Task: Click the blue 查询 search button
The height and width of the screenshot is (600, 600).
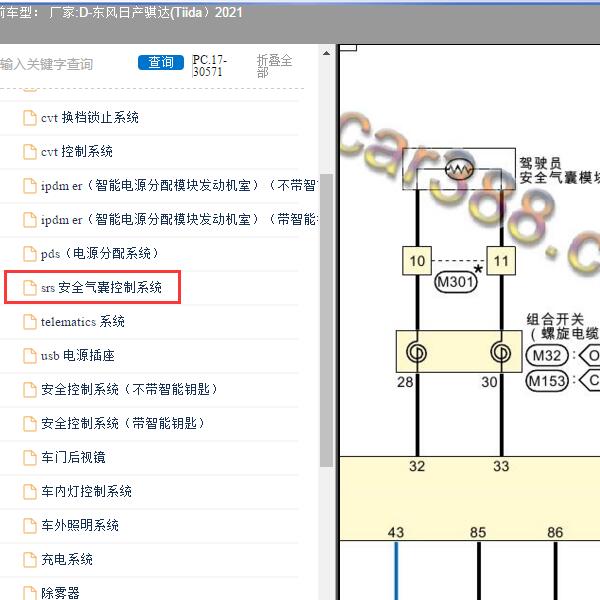Action: tap(161, 62)
